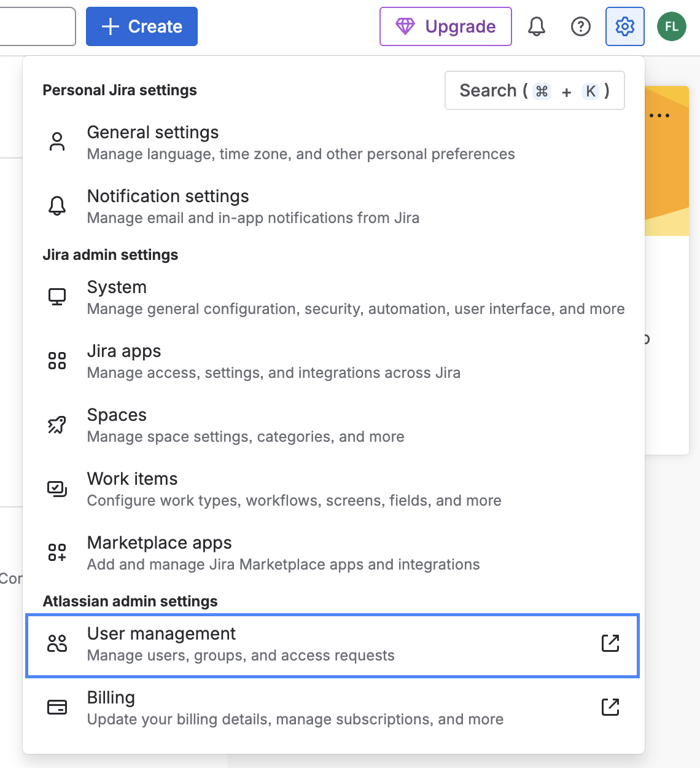Click the System monitor icon
The image size is (700, 768).
(57, 296)
